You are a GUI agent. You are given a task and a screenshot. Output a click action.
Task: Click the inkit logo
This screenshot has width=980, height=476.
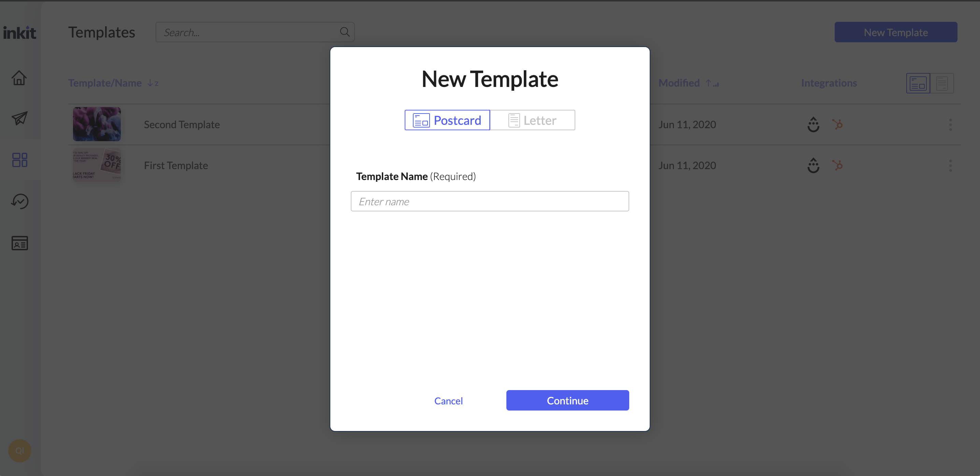click(x=19, y=33)
